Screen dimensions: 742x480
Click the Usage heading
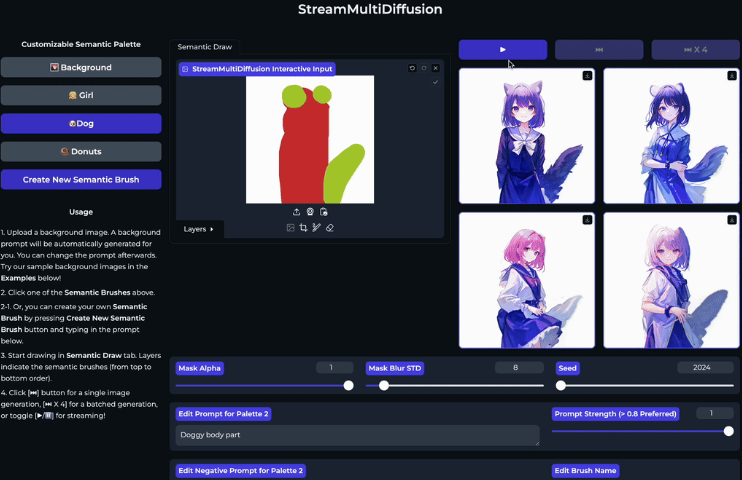click(x=81, y=212)
